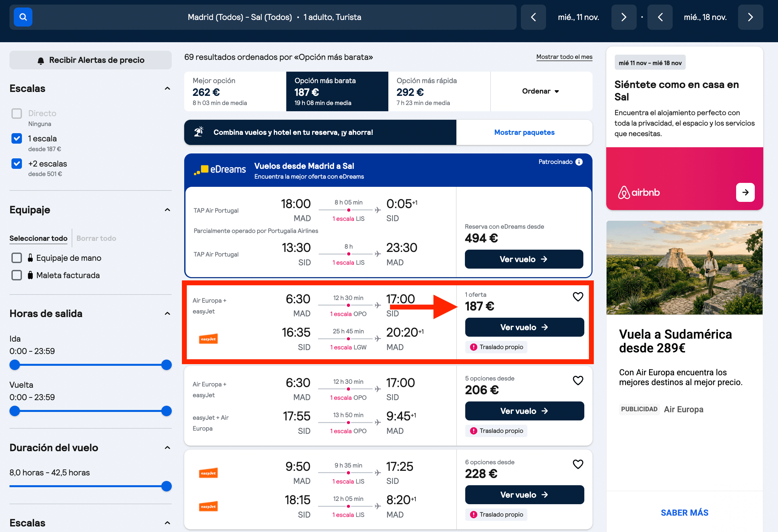
Task: Favorite the 206 € flight with heart icon
Action: tap(578, 380)
